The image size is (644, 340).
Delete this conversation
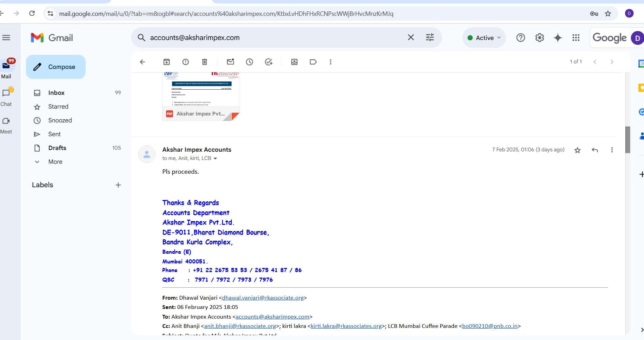coord(204,62)
